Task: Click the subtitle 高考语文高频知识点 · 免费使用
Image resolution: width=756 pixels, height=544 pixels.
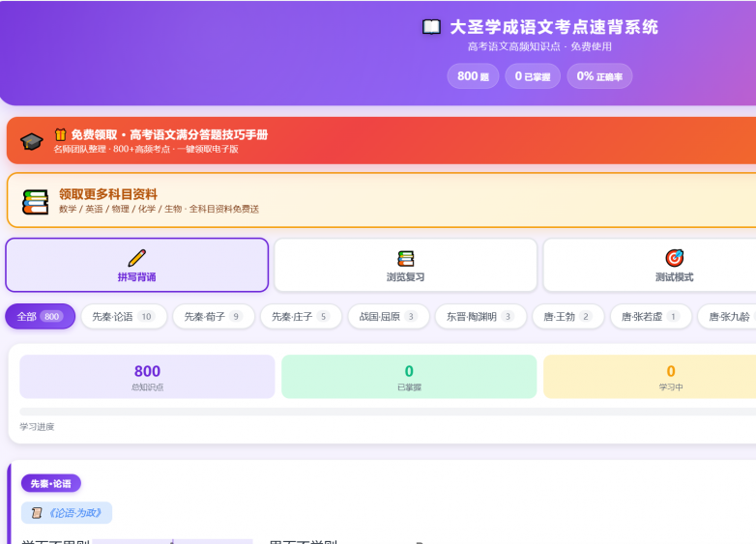Action: pyautogui.click(x=539, y=46)
